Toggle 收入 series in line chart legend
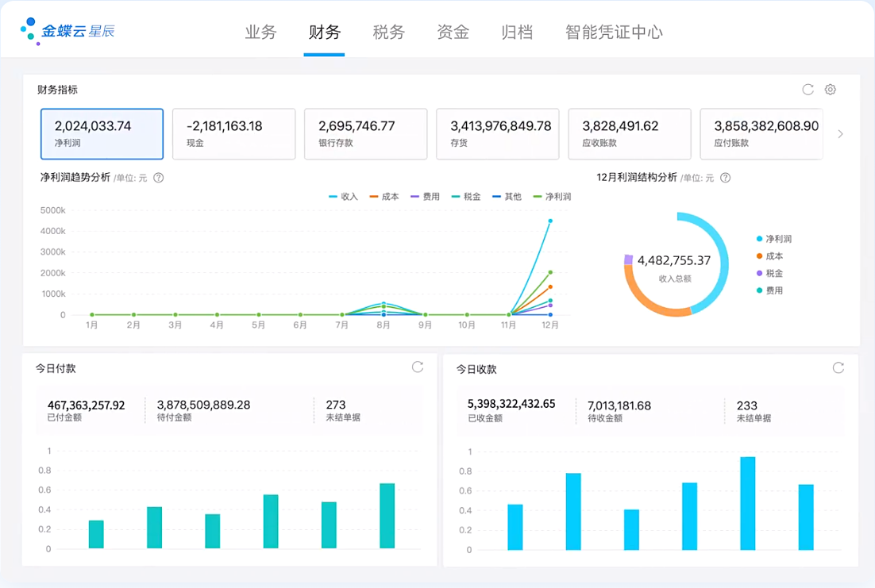 [x=343, y=196]
